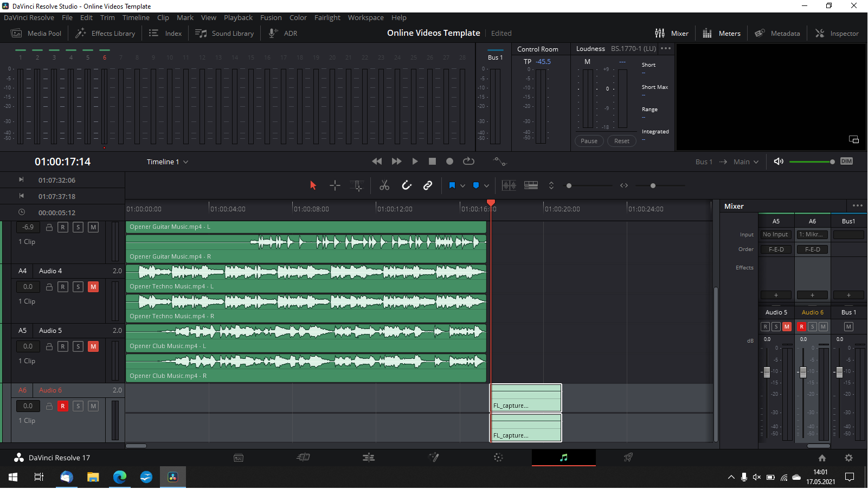Image resolution: width=868 pixels, height=489 pixels.
Task: Open the Inspector panel
Action: point(837,34)
